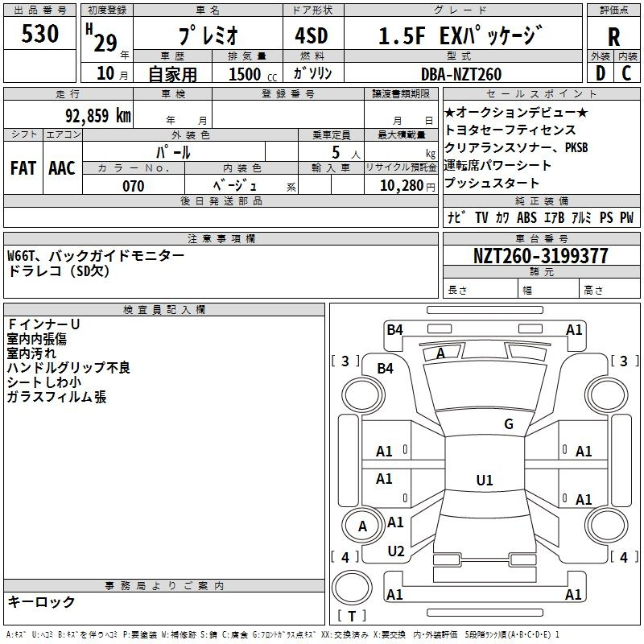The height and width of the screenshot is (644, 644).
Task: Click the アルミ equipment code
Action: point(581,217)
